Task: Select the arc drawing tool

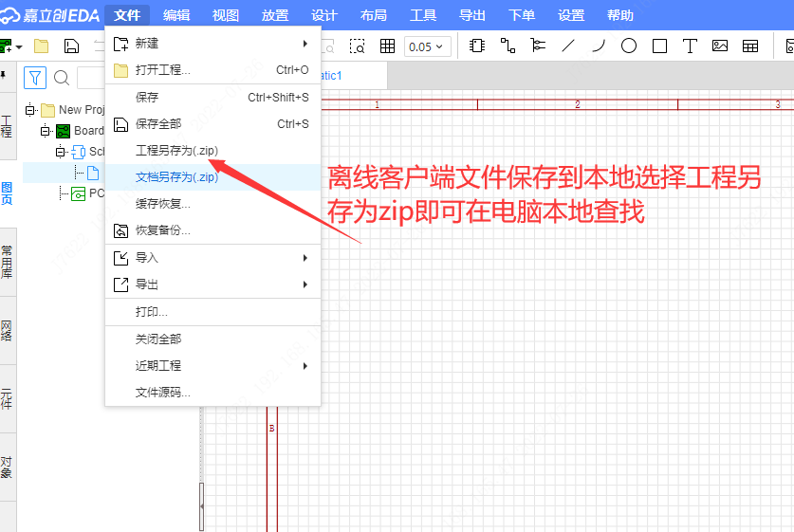Action: click(x=599, y=46)
